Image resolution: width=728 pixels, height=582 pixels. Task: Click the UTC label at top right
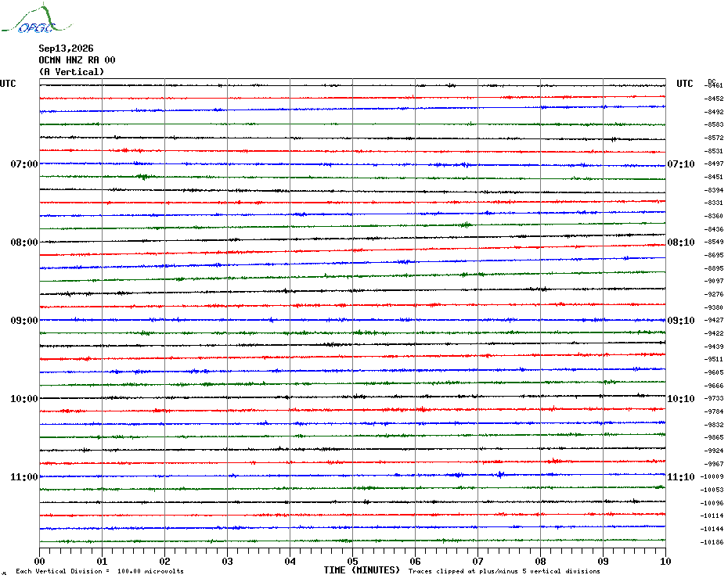click(684, 84)
